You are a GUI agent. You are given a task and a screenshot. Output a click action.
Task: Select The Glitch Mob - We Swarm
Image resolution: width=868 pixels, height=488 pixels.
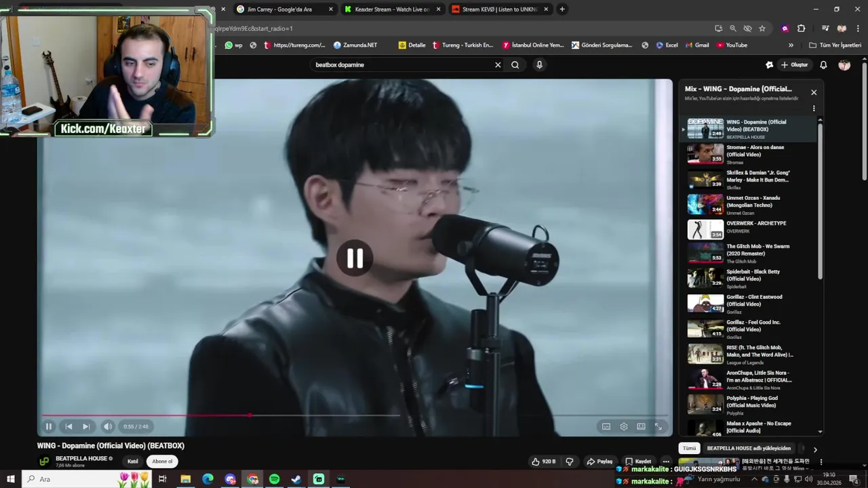(x=750, y=253)
